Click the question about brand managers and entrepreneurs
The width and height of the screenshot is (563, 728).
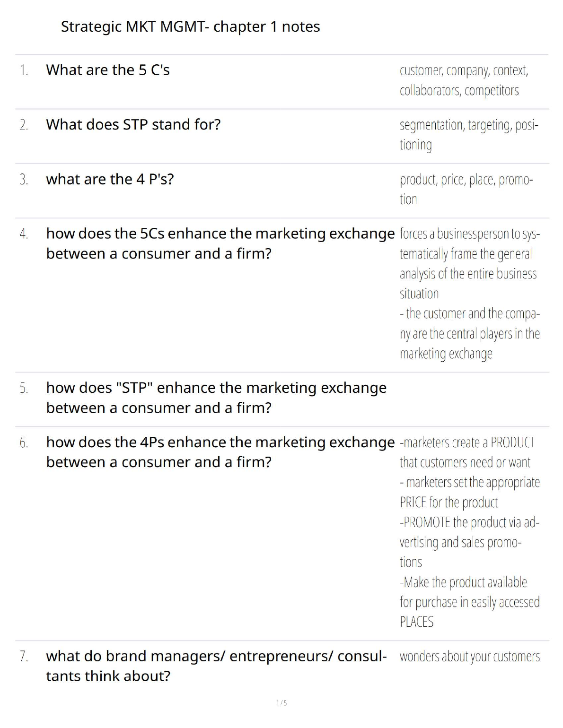(216, 666)
